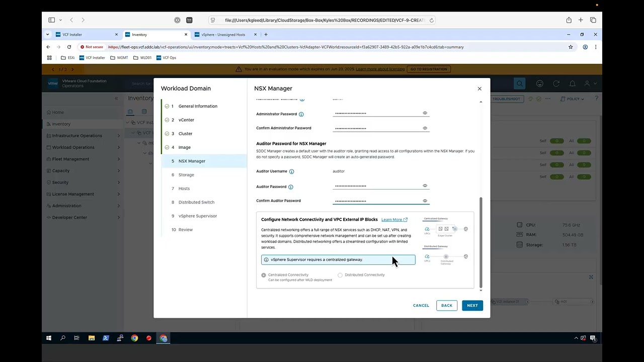Open the notifications bell
644x362 pixels.
click(573, 83)
